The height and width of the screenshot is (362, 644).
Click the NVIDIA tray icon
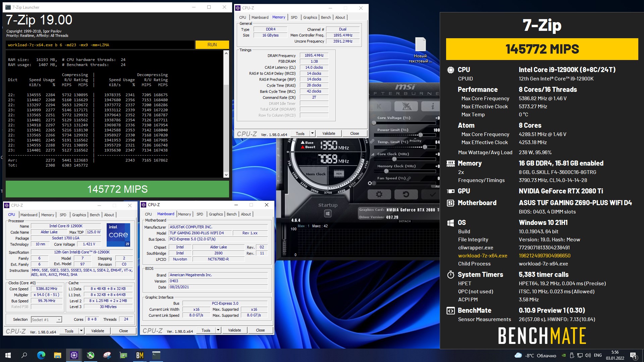click(564, 355)
